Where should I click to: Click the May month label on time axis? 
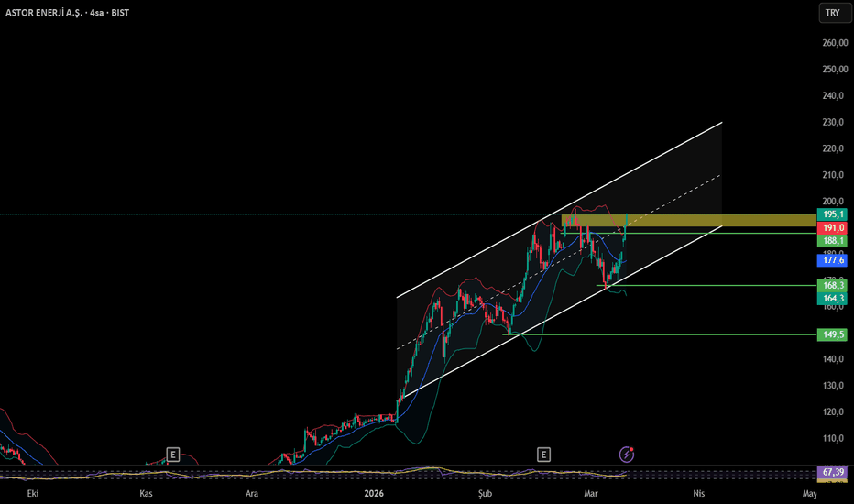pos(810,493)
